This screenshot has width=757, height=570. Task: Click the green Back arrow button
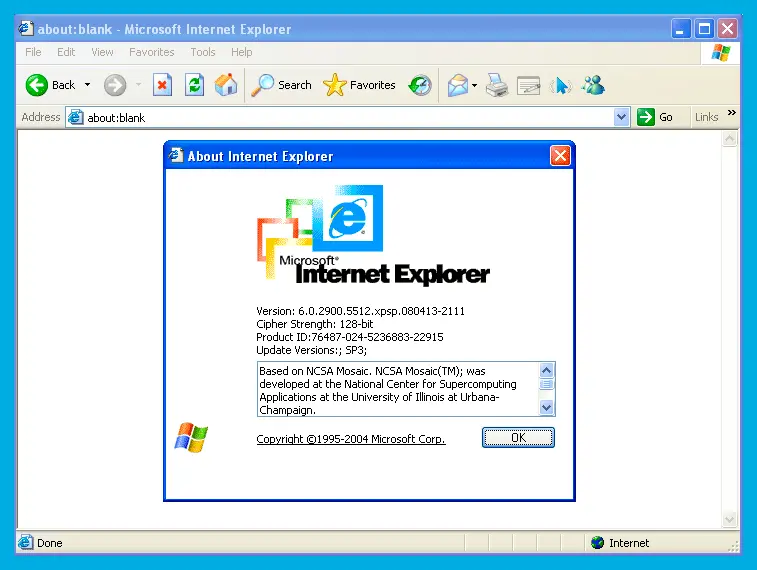click(37, 85)
